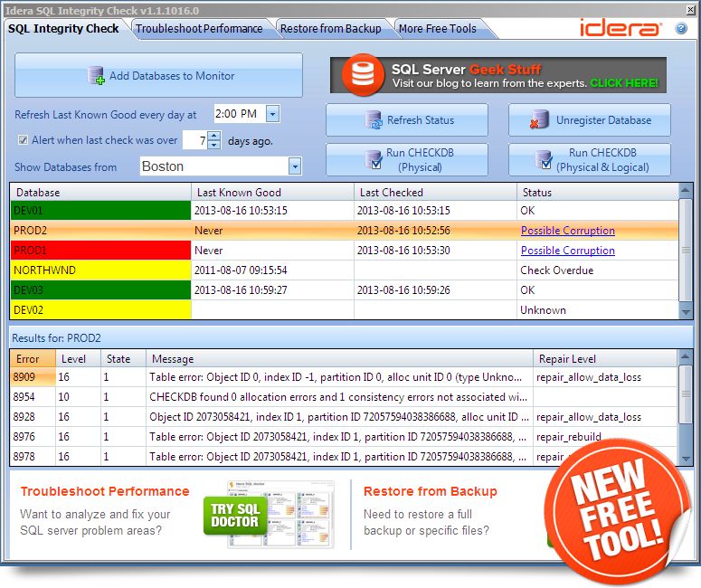Select the error 8928 result row
The image size is (701, 588).
click(x=345, y=417)
